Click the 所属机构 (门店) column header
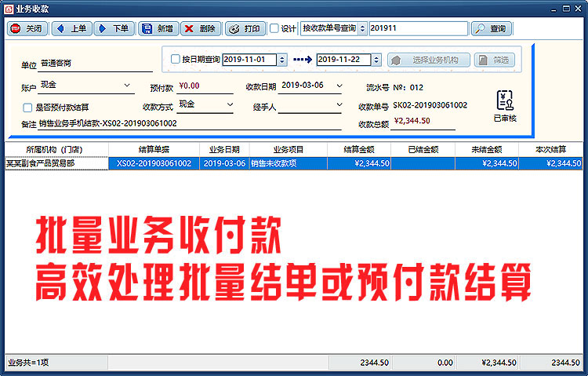588x376 pixels. click(x=56, y=149)
